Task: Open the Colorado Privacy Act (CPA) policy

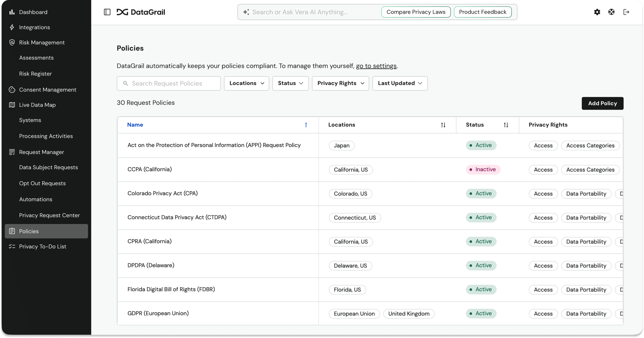Action: coord(163,193)
